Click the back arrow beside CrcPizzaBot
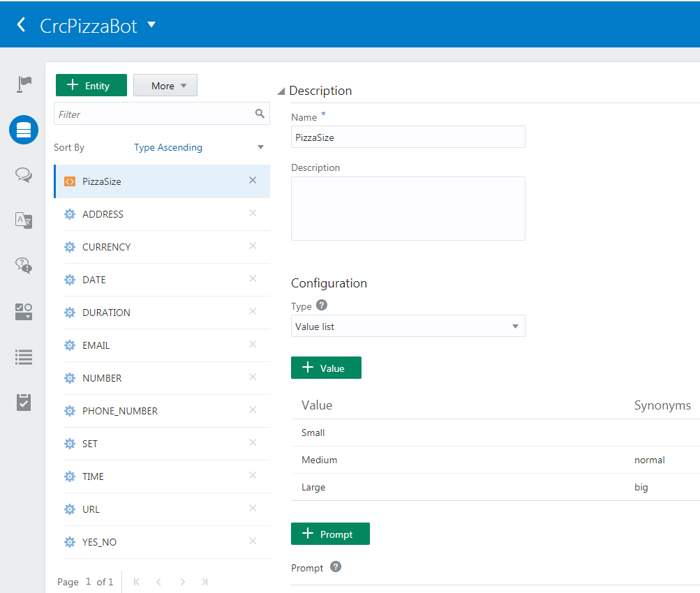The height and width of the screenshot is (593, 700). click(21, 25)
